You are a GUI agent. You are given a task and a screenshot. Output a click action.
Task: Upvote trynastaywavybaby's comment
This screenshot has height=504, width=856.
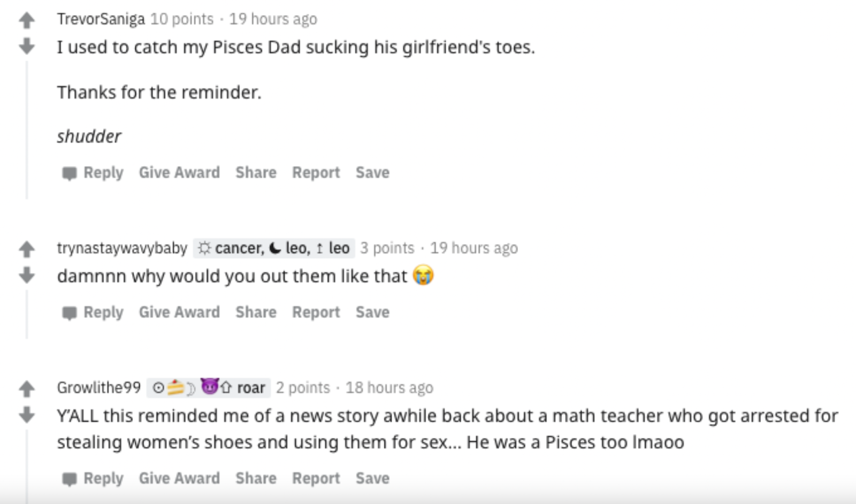tap(26, 249)
